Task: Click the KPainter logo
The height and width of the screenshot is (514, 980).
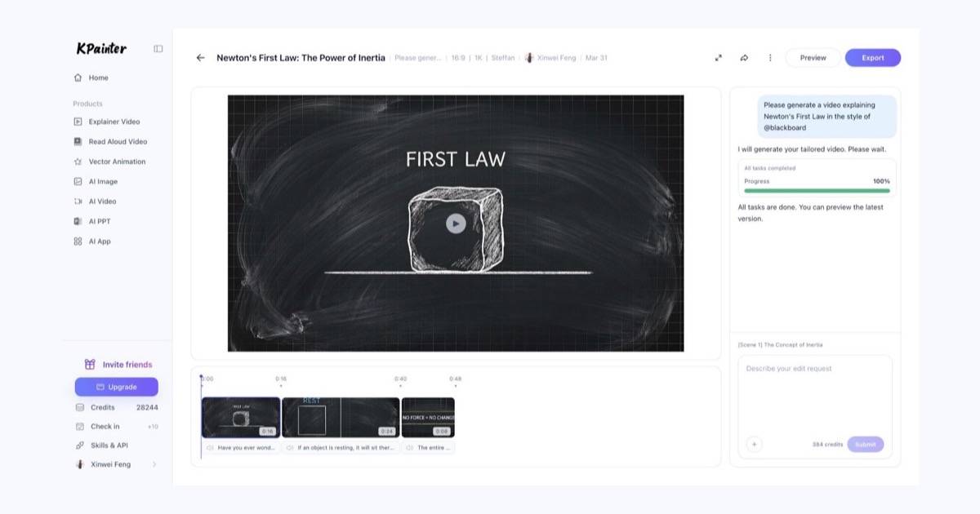Action: click(x=101, y=49)
